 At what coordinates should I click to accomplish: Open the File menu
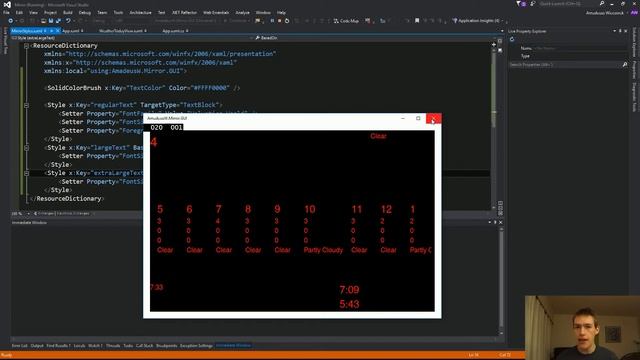click(x=6, y=13)
